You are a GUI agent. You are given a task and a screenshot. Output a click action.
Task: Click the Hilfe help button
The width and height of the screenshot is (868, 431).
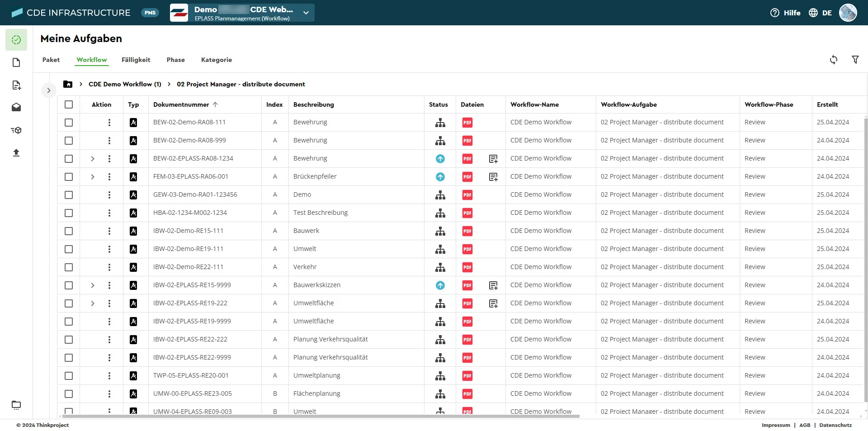[785, 13]
